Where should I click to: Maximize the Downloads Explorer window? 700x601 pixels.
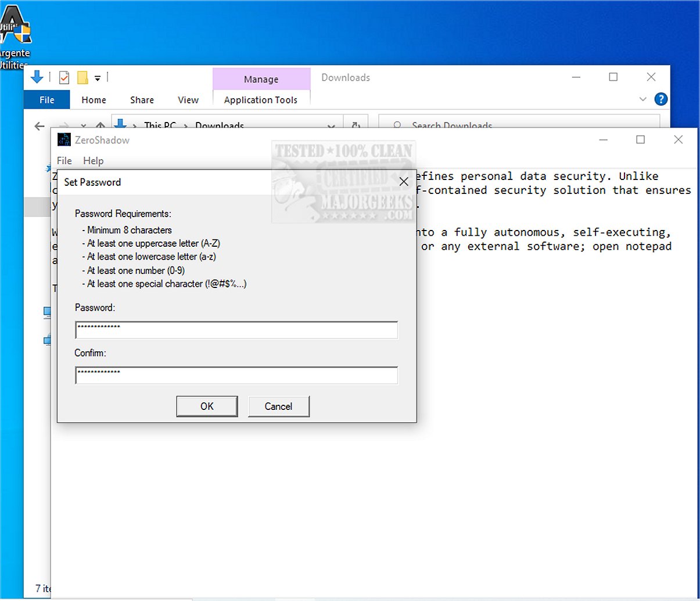point(613,77)
